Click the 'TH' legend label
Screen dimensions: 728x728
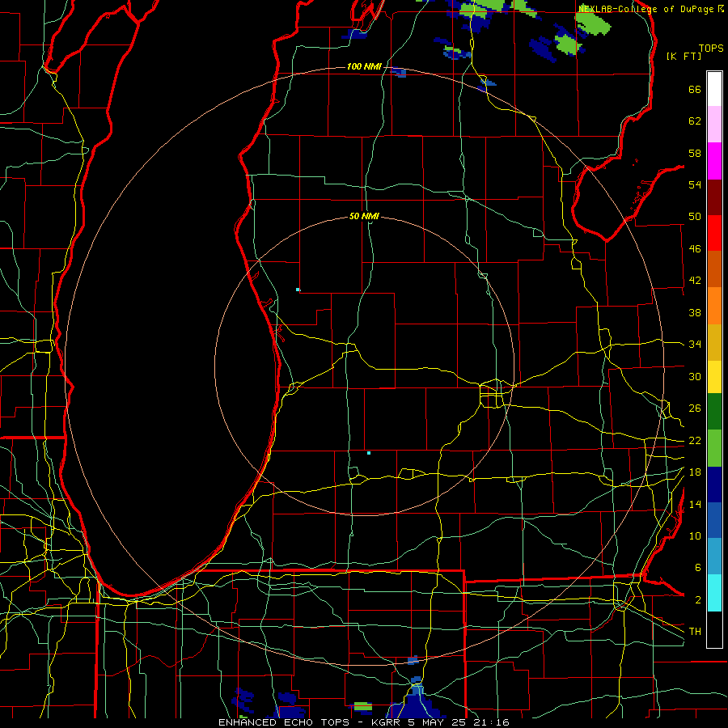coord(695,632)
